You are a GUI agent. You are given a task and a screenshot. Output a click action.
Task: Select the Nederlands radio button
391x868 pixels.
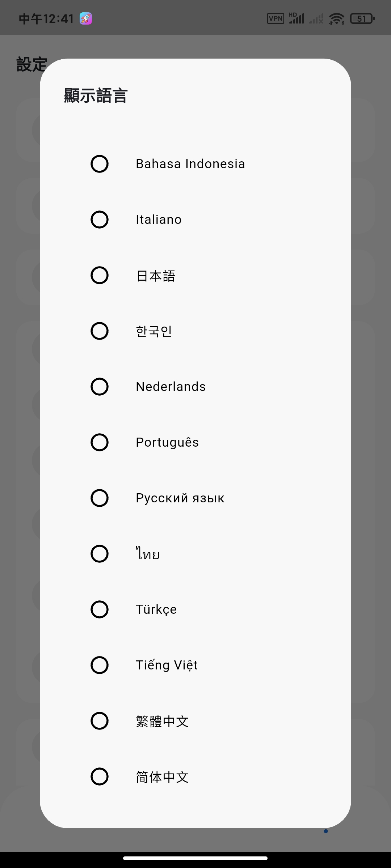(x=100, y=387)
